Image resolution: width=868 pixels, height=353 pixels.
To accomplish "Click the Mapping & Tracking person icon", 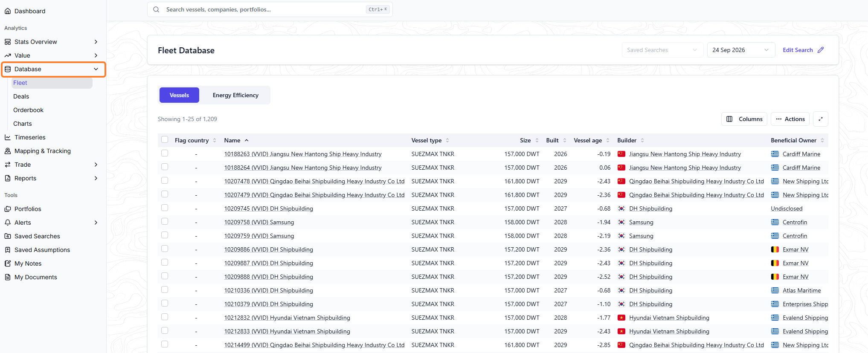I will (8, 151).
